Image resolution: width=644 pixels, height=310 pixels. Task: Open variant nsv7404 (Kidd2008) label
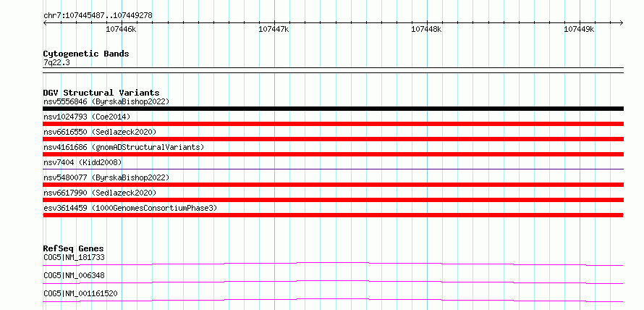pyautogui.click(x=82, y=162)
